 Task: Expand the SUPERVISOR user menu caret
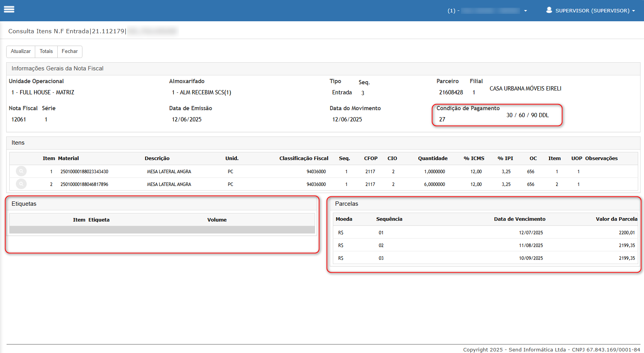[634, 11]
